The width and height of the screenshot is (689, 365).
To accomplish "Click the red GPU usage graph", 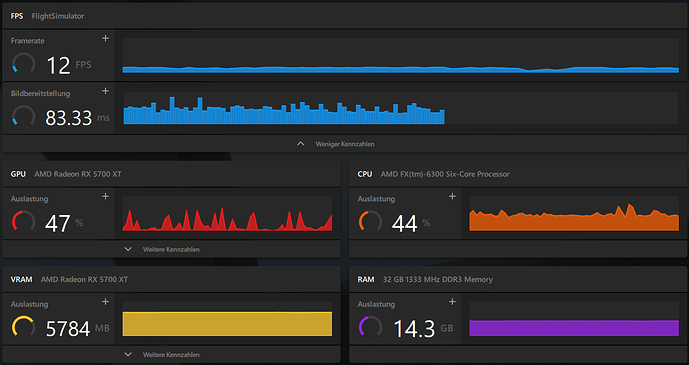I will pyautogui.click(x=227, y=213).
